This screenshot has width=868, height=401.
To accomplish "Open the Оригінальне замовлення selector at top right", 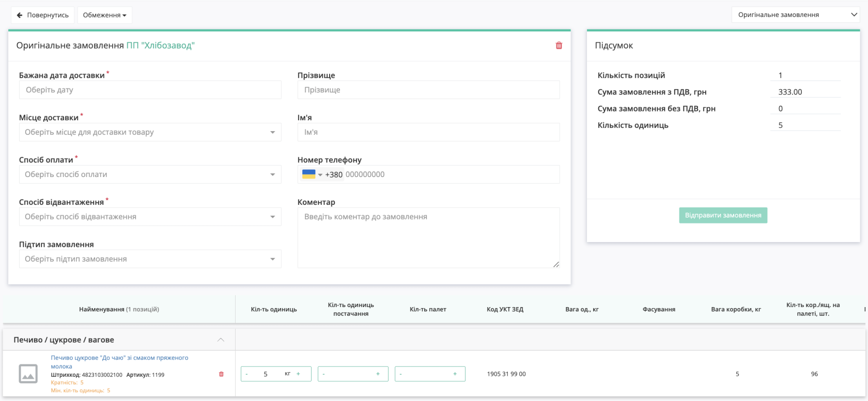I will [x=796, y=15].
